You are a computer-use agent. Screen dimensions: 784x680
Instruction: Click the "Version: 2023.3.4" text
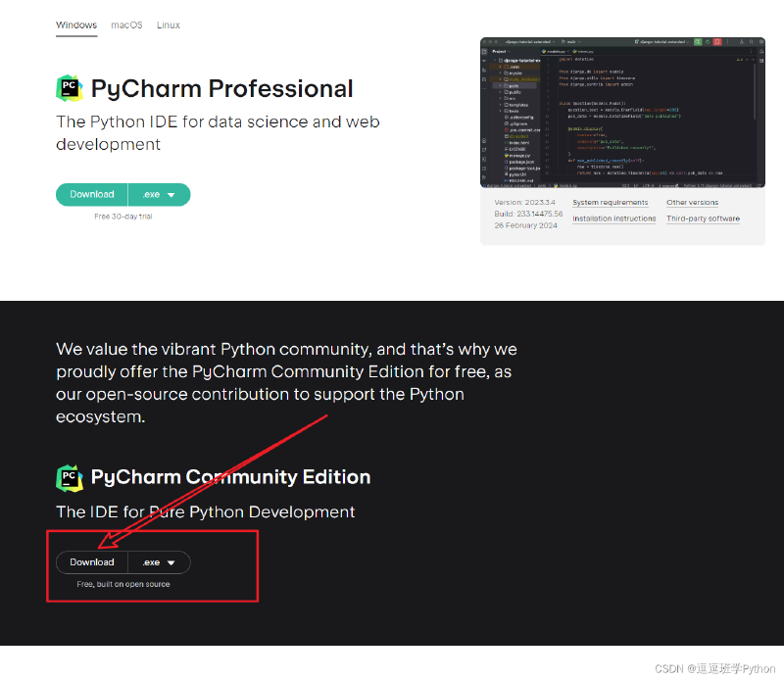(x=524, y=203)
